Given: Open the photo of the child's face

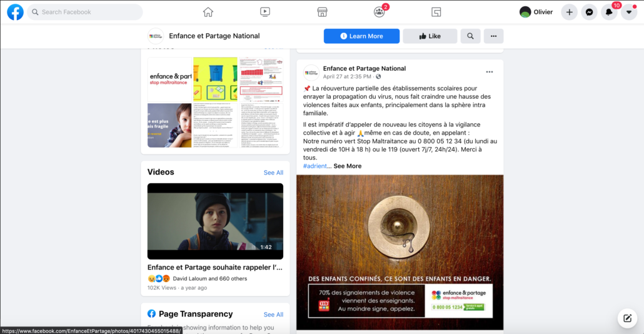Looking at the screenshot, I should point(169,125).
